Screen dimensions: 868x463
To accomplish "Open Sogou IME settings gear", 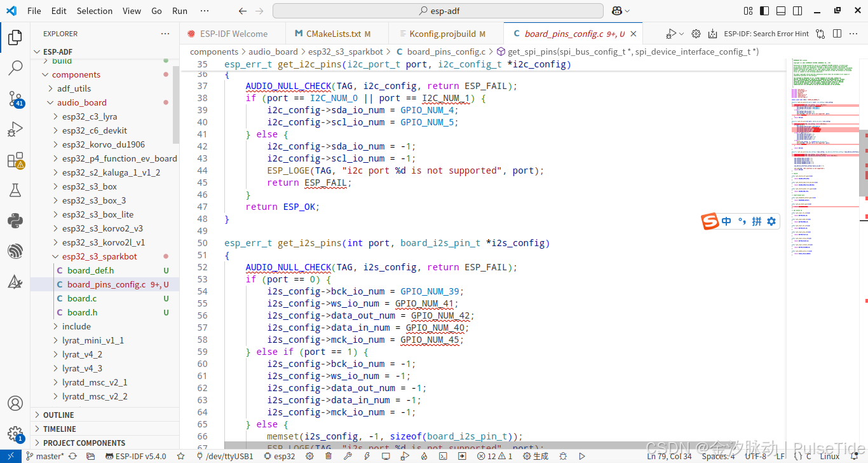I will (771, 221).
